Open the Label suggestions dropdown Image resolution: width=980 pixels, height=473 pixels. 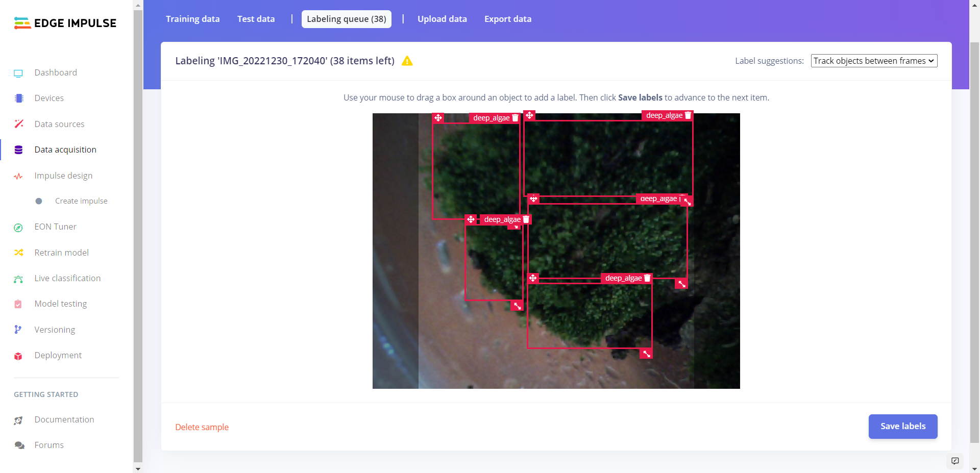[874, 61]
